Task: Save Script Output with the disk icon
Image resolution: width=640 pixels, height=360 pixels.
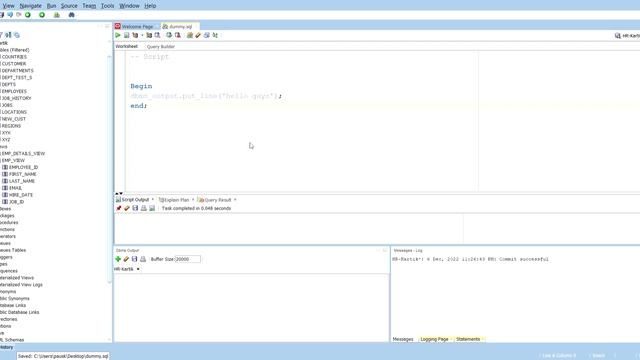Action: 135,208
